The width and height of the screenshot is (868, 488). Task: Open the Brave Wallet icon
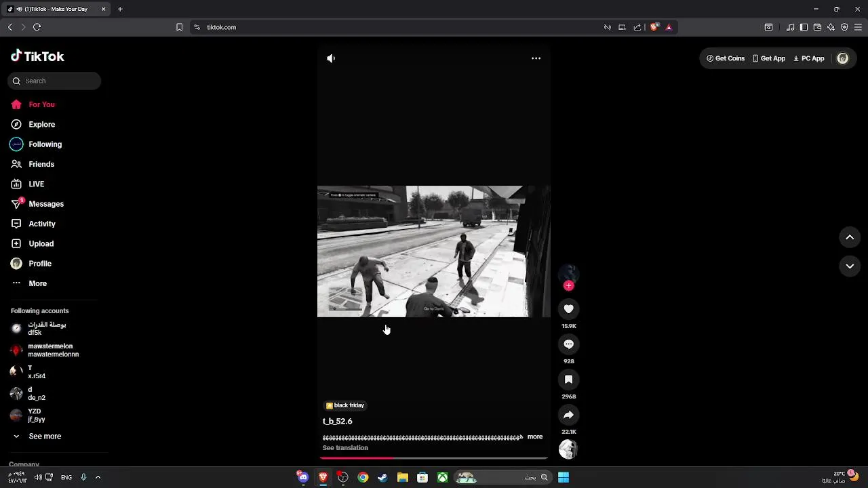click(817, 27)
